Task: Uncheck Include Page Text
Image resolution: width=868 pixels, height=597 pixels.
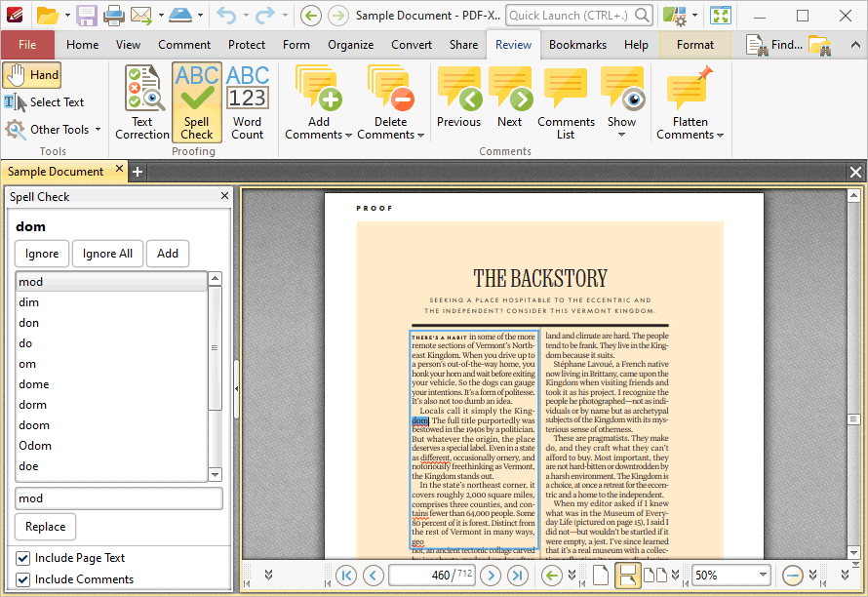Action: click(23, 558)
